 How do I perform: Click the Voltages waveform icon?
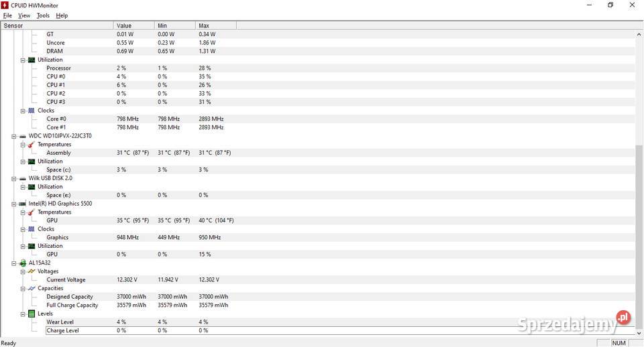tap(32, 271)
